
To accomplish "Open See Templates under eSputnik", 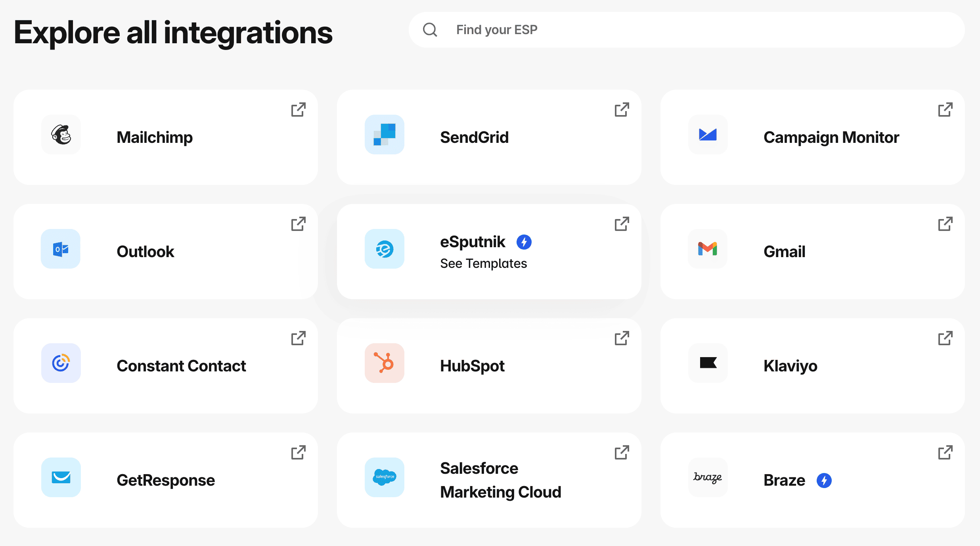I will pyautogui.click(x=484, y=263).
